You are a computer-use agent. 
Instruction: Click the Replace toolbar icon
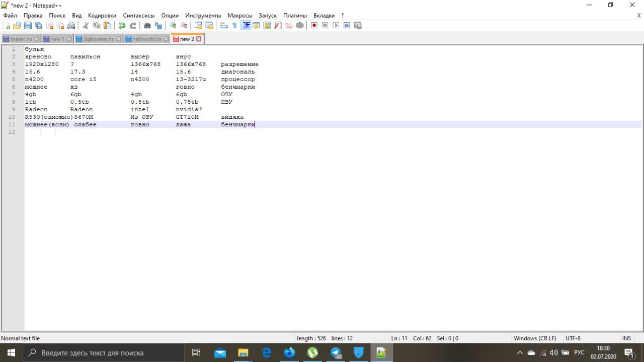pyautogui.click(x=158, y=26)
